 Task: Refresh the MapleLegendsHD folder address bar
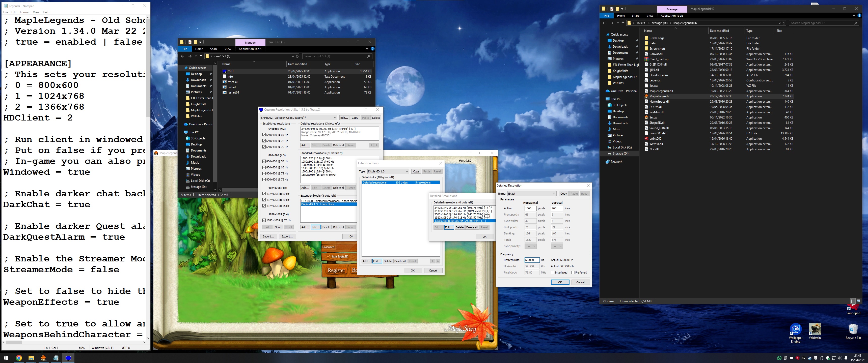click(784, 23)
